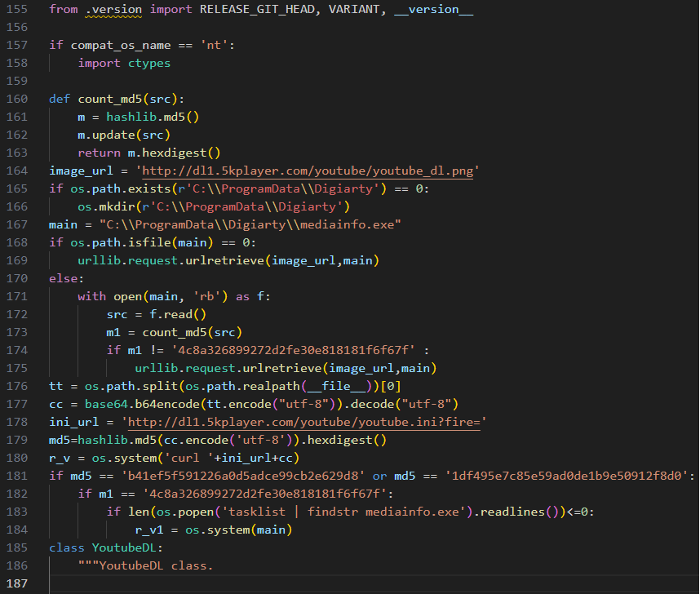This screenshot has height=594, width=700.
Task: Click 'tasklist | findstr mediainfo.exe' string
Action: pos(343,512)
